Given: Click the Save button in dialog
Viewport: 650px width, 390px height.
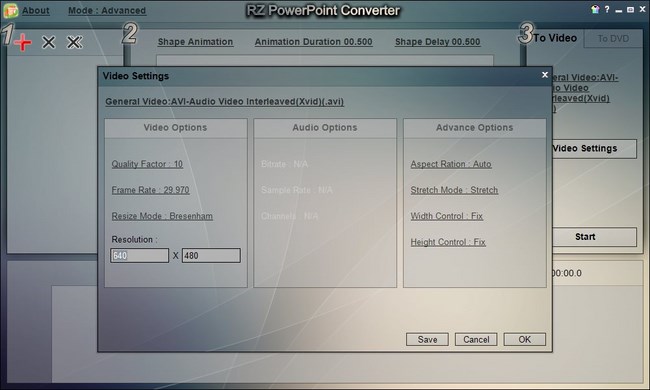Looking at the screenshot, I should coord(427,339).
